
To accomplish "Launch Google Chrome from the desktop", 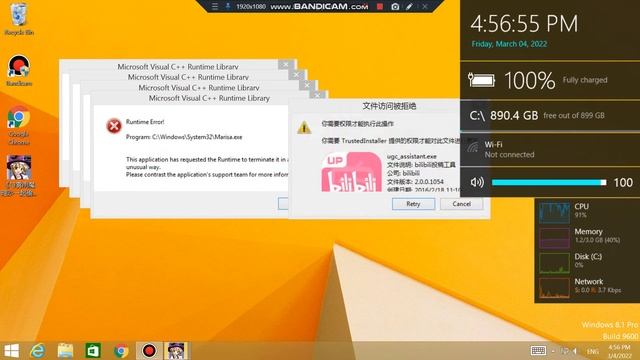I will (x=19, y=125).
